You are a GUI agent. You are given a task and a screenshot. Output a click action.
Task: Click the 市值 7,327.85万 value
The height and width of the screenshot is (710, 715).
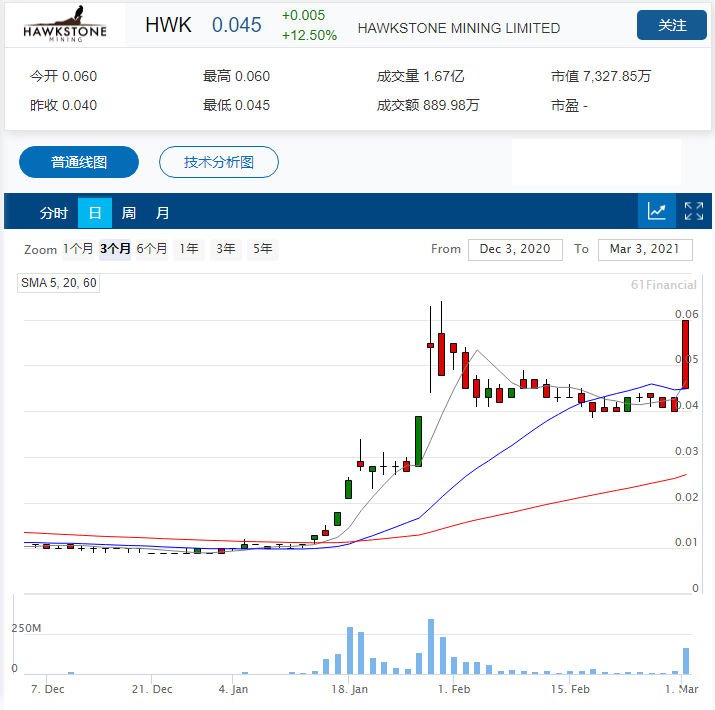[x=601, y=76]
